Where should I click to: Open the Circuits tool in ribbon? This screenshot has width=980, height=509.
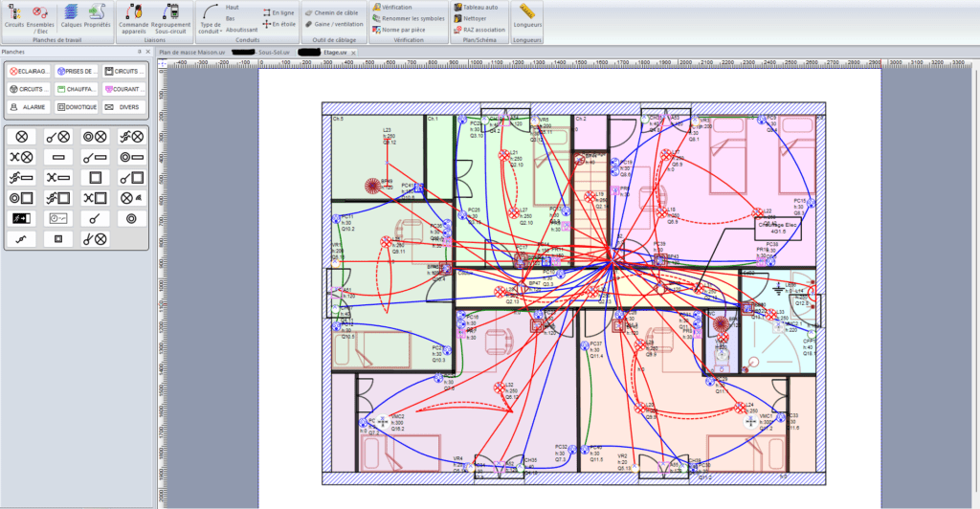coord(13,17)
